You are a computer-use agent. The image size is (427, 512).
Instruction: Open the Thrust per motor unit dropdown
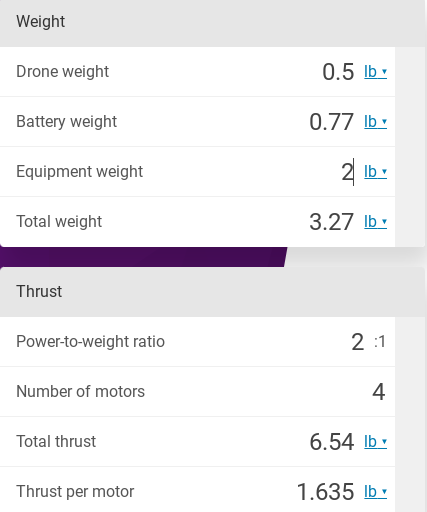[x=375, y=492]
